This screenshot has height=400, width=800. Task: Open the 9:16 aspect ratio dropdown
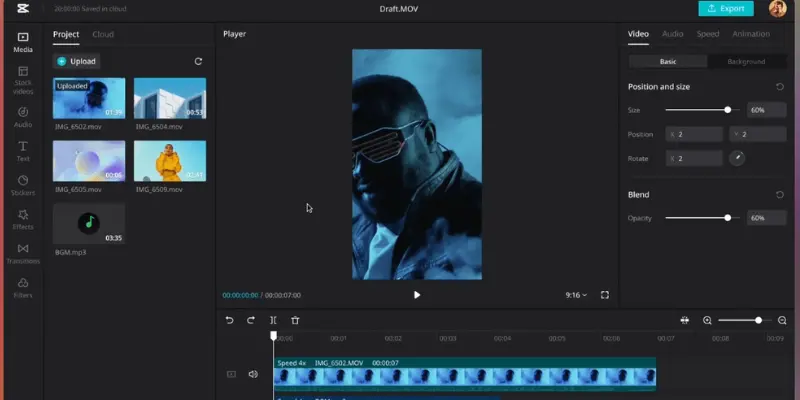576,295
